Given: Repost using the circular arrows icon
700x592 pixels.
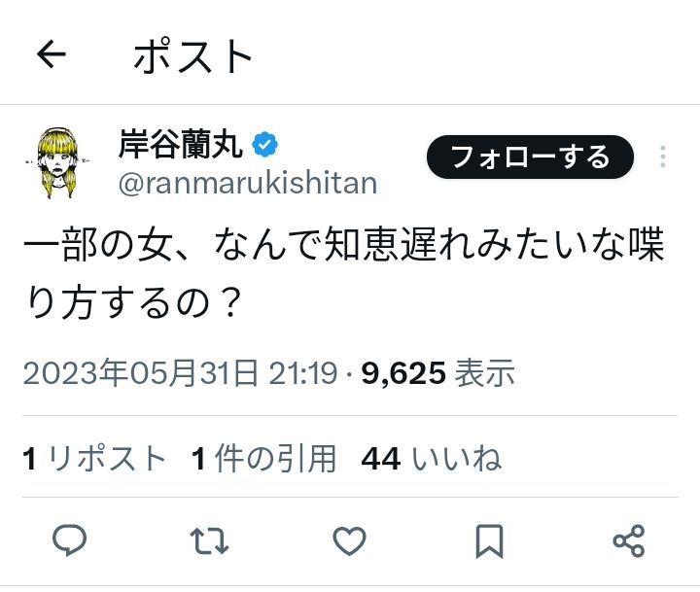Looking at the screenshot, I should coord(210,540).
